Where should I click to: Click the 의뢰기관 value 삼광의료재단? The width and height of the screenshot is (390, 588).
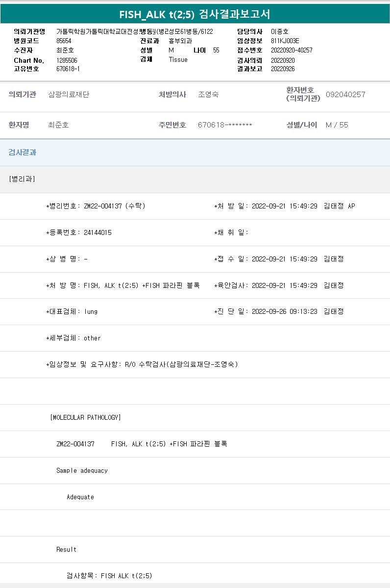[69, 95]
